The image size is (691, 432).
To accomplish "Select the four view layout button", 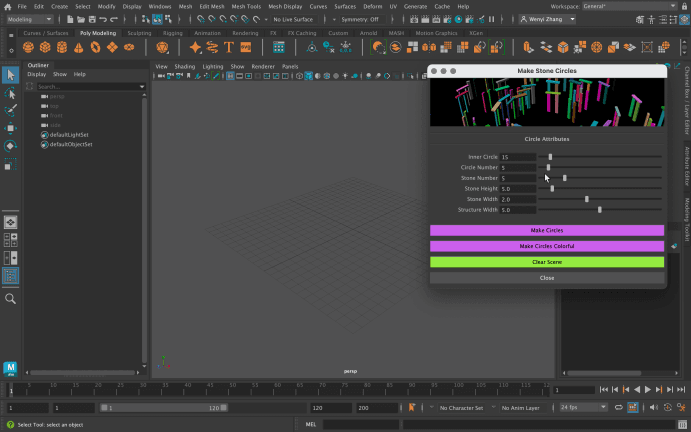I will 11,240.
